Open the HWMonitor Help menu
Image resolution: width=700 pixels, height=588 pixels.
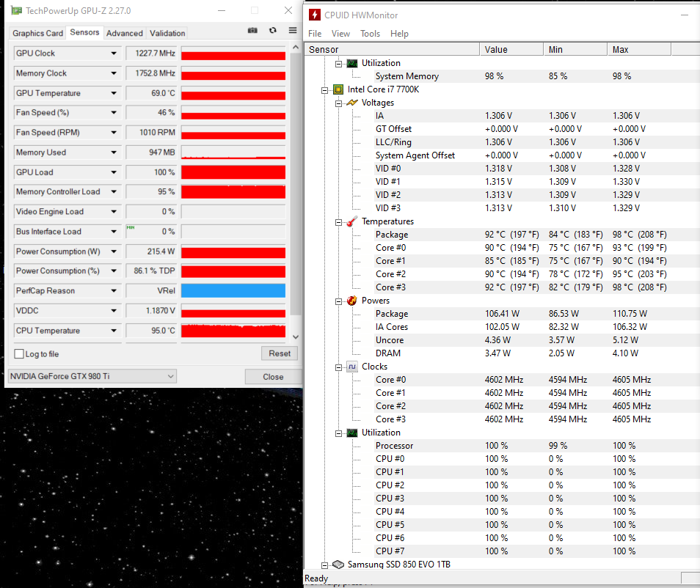pos(399,34)
